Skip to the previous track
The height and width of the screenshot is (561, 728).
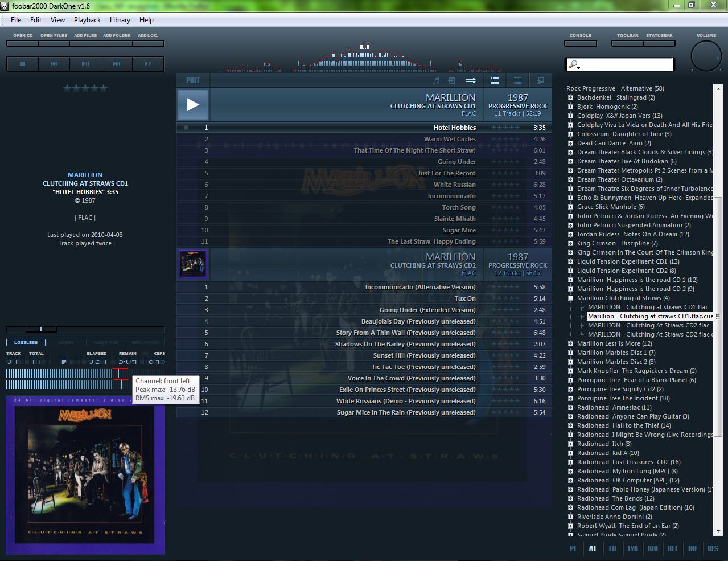click(54, 64)
